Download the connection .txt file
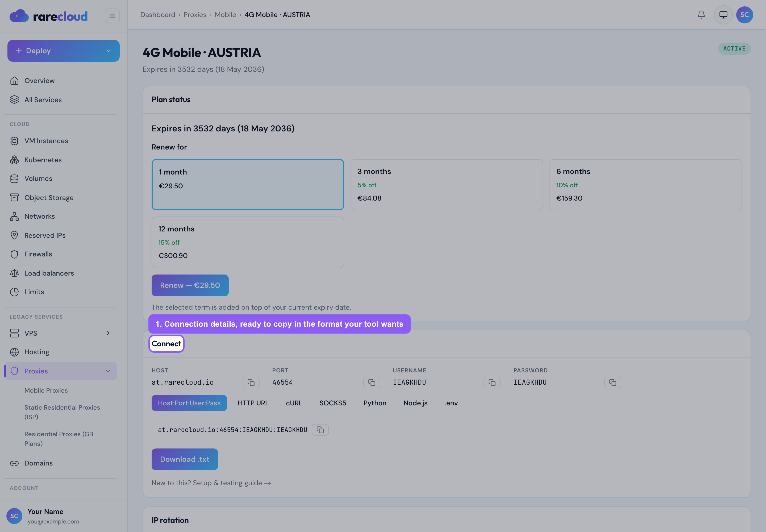This screenshot has width=766, height=532. click(x=185, y=459)
